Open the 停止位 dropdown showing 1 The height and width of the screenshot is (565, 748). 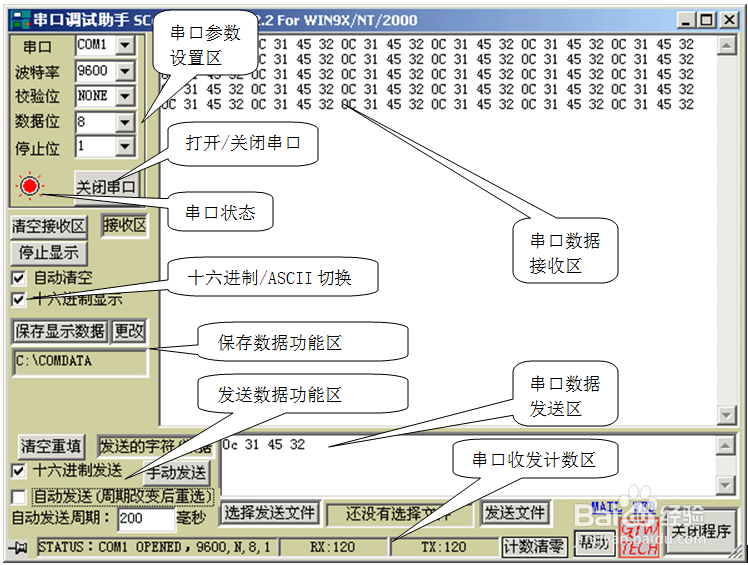[125, 146]
